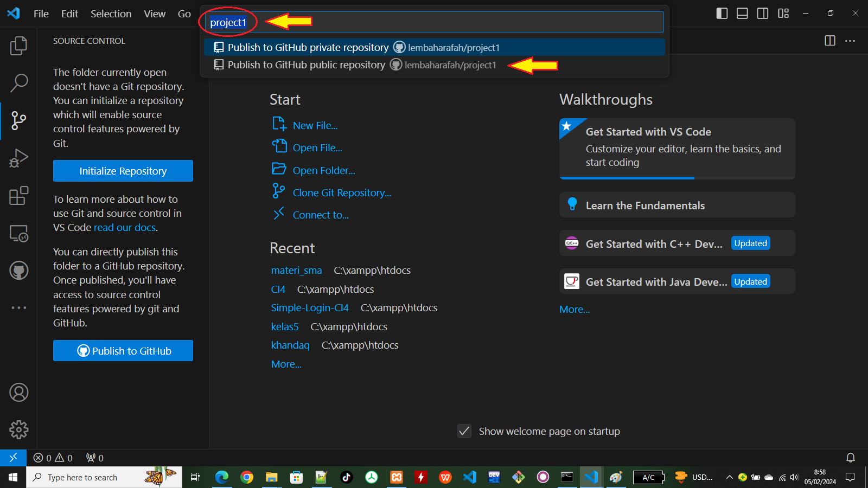
Task: Toggle primary side bar layout icon
Action: click(x=722, y=14)
